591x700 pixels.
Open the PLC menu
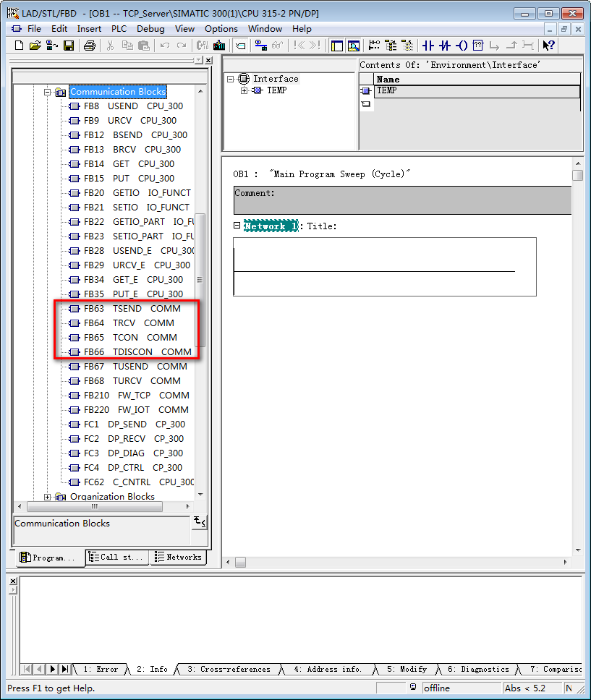click(x=119, y=29)
